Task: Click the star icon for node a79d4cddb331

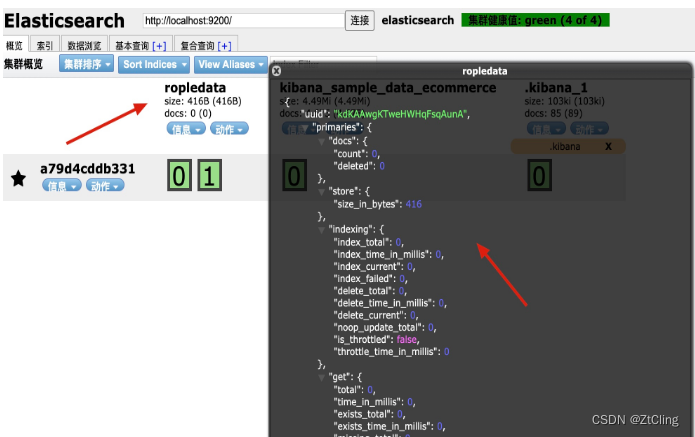Action: (19, 179)
